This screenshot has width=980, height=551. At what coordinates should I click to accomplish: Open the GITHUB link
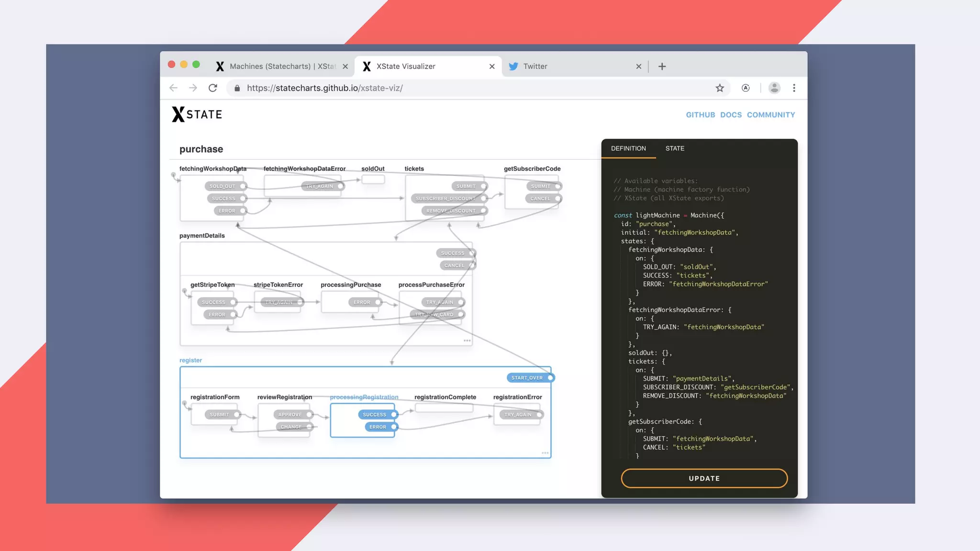pos(700,115)
